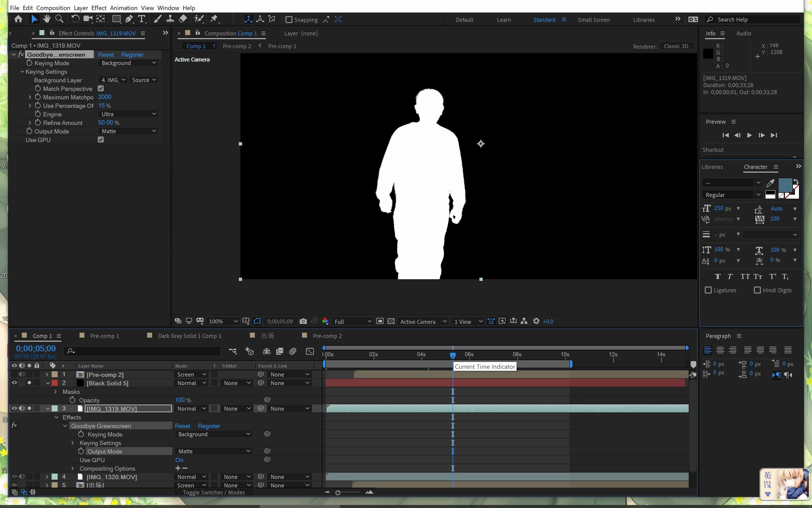This screenshot has height=508, width=812.
Task: Select the Type tool
Action: 142,19
